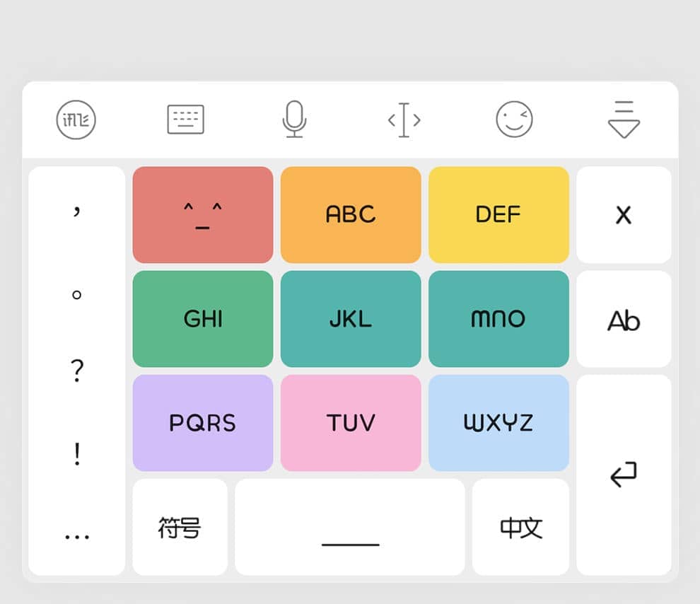
Task: Tap the enter return arrow key
Action: [x=624, y=475]
